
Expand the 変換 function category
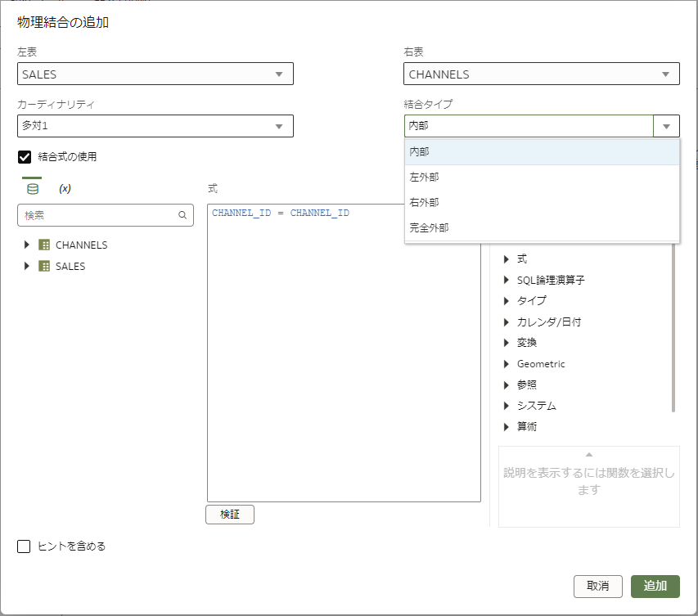pos(507,343)
